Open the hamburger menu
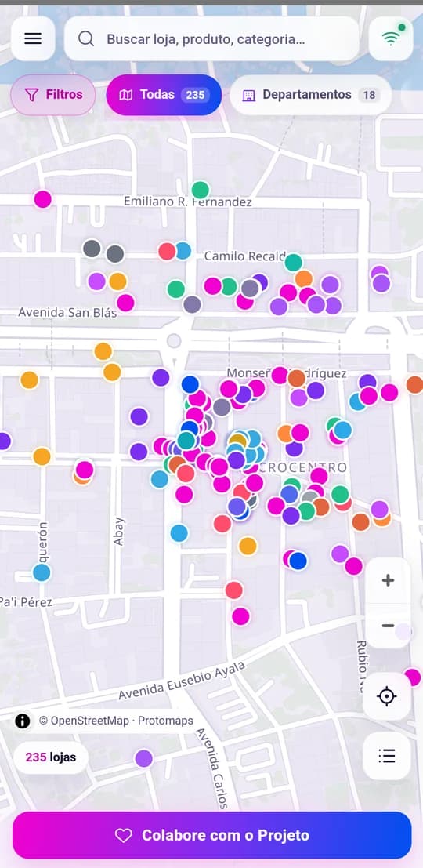The image size is (423, 868). (x=33, y=38)
